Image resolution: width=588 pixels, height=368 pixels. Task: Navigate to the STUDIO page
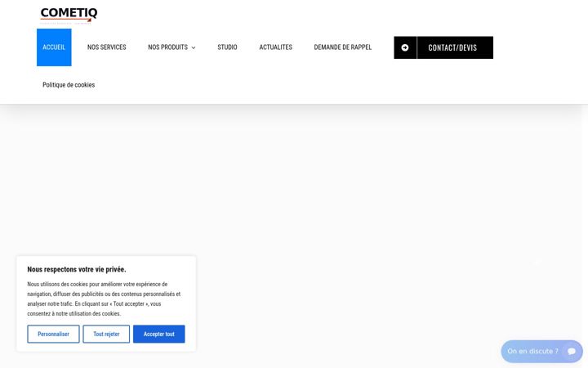click(x=227, y=47)
